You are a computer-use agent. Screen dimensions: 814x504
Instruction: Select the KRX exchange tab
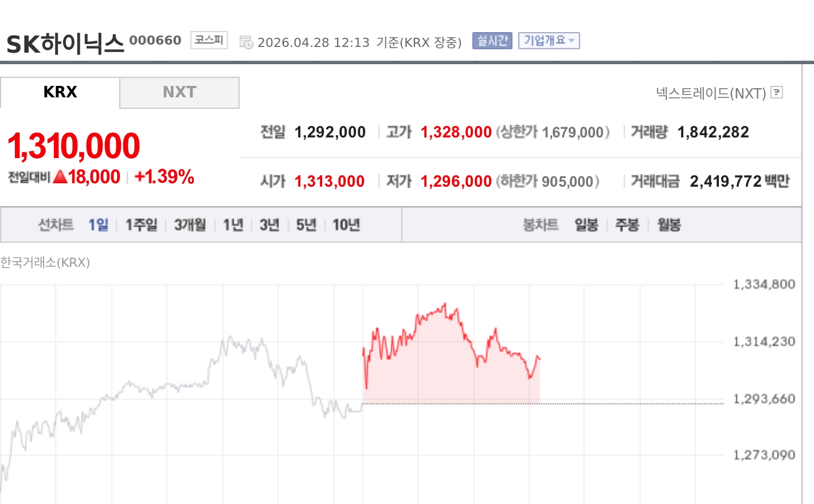60,92
